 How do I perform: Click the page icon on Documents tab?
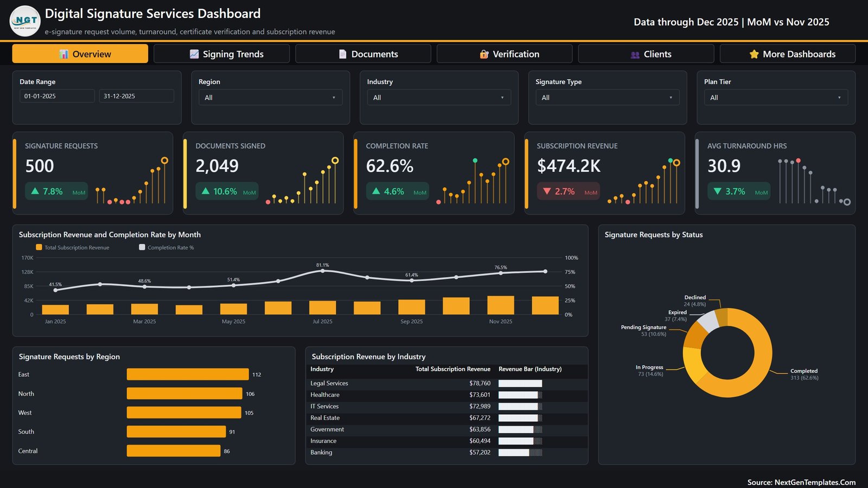coord(342,54)
